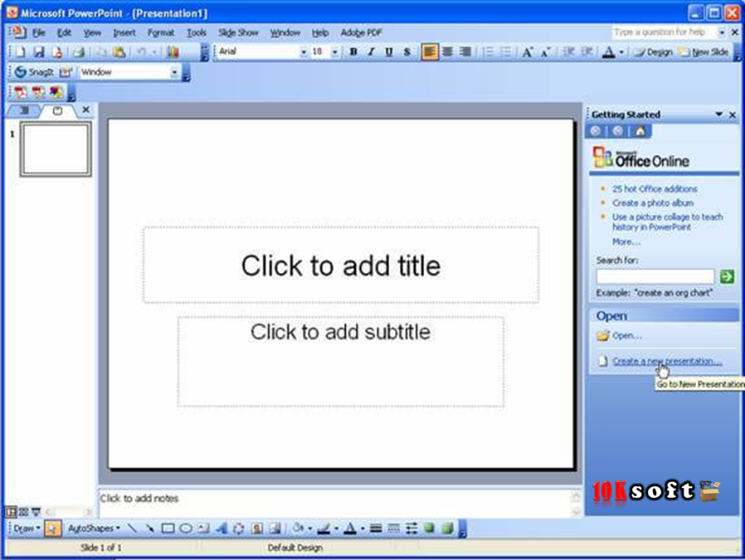Expand Fill Color dropdown arrow
This screenshot has width=745, height=560.
309,528
